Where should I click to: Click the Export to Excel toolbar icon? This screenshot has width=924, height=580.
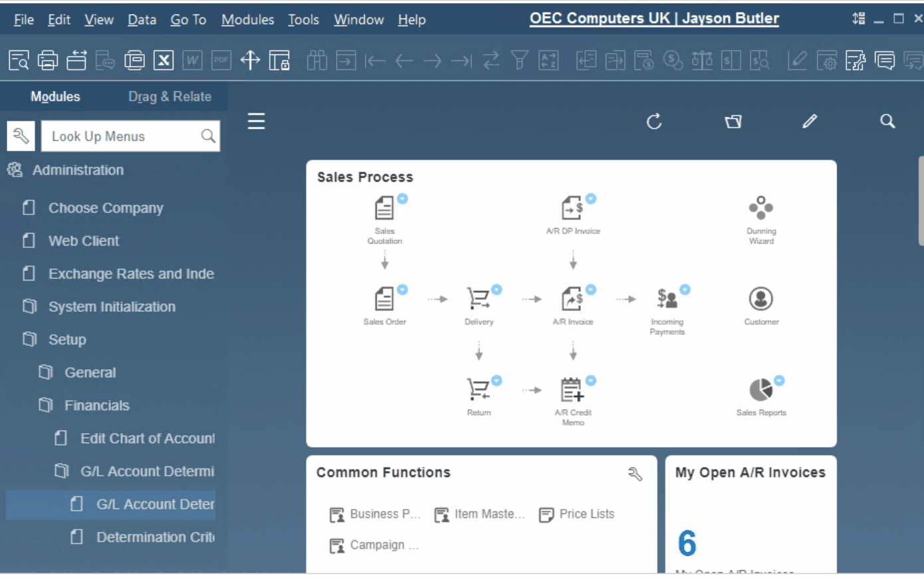(164, 61)
